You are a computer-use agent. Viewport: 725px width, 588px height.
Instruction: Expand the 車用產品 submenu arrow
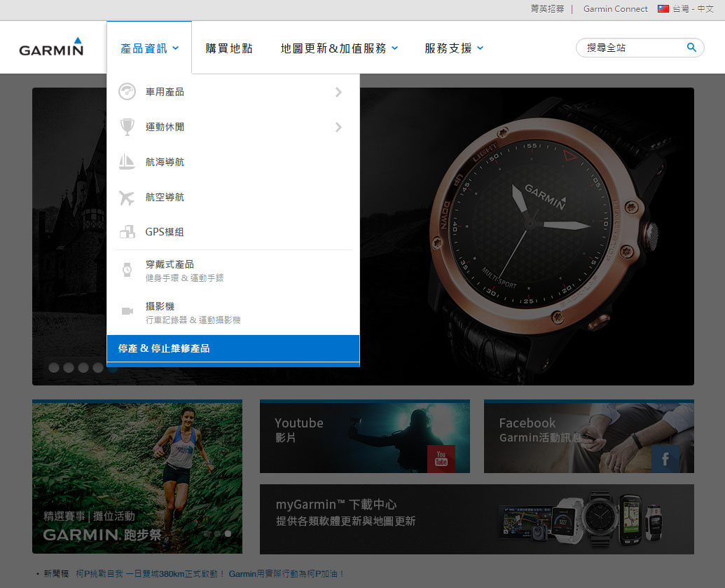point(338,92)
